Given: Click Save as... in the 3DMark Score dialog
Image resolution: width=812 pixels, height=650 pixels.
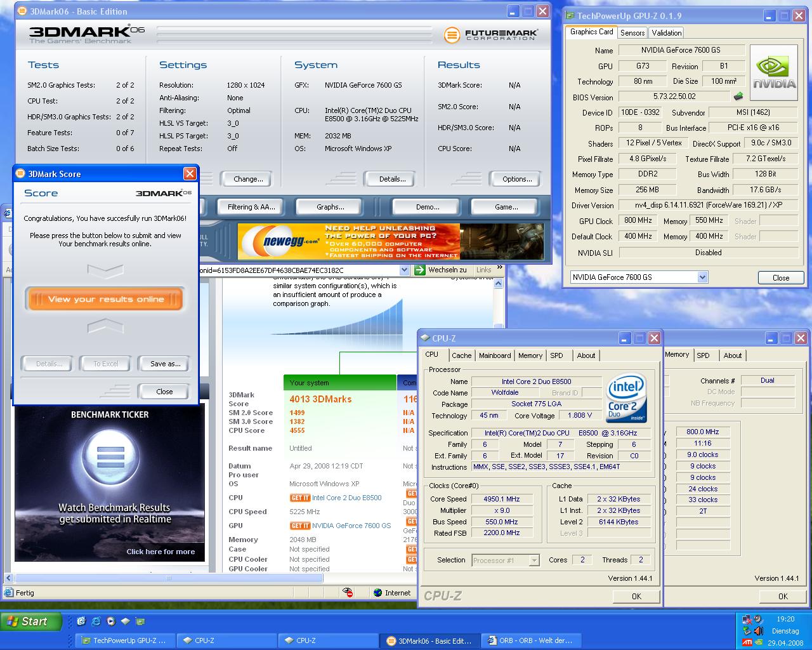Looking at the screenshot, I should point(165,364).
